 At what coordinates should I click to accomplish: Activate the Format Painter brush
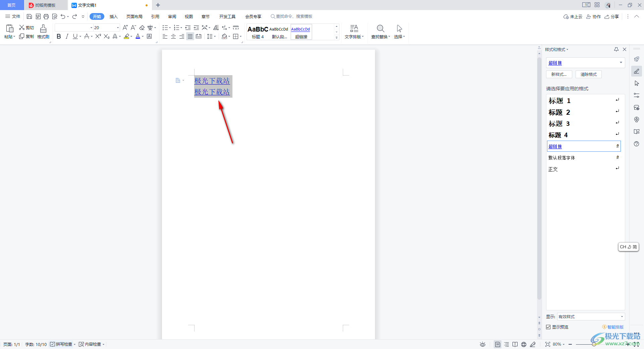[x=43, y=32]
